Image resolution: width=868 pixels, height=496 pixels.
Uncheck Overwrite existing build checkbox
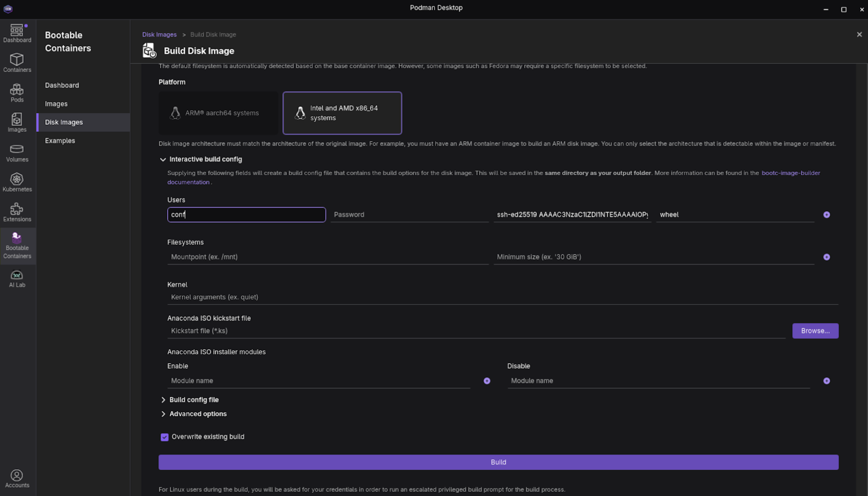click(x=164, y=437)
